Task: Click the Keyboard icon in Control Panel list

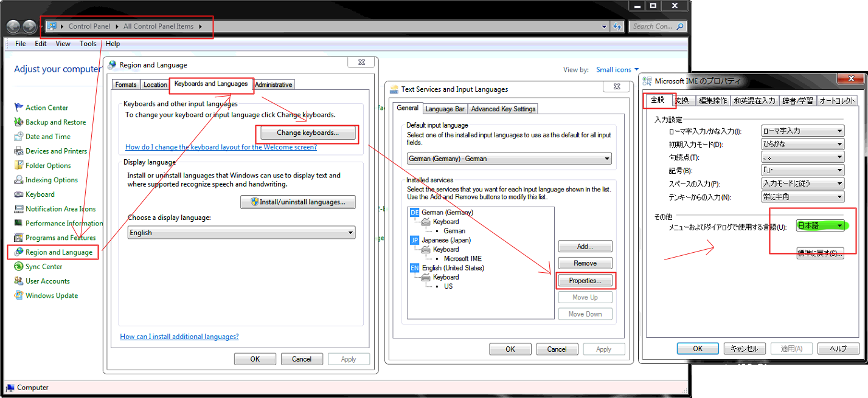Action: point(19,194)
